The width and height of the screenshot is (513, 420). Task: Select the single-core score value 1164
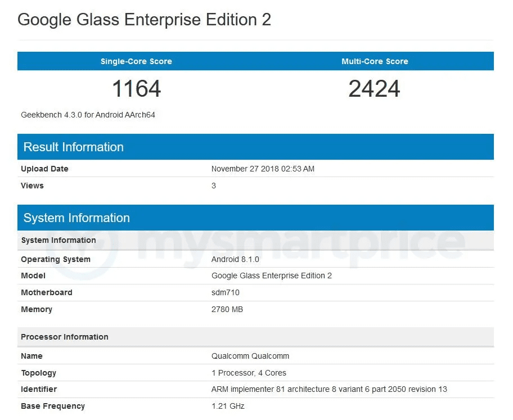(136, 88)
